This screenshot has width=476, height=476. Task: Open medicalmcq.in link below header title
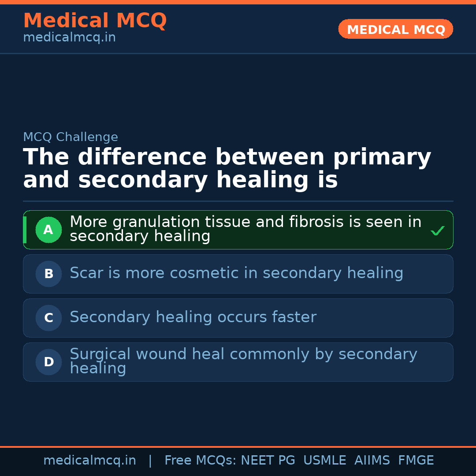[69, 38]
